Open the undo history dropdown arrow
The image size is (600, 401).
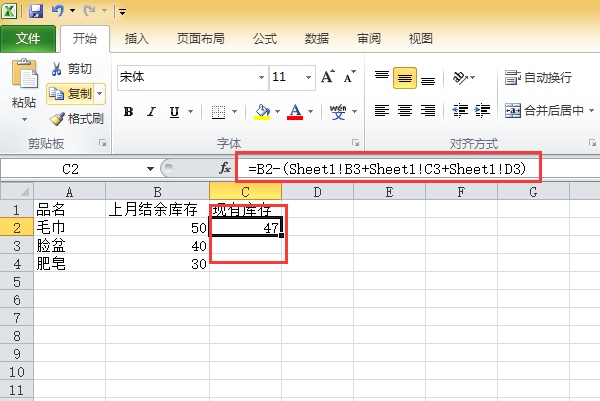[72, 11]
